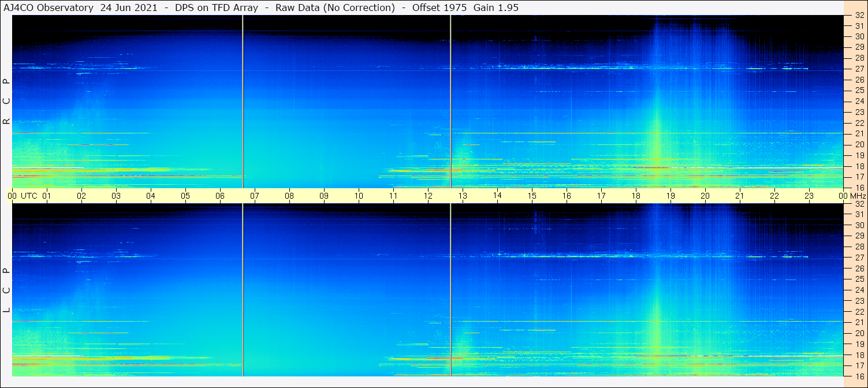Screen dimensions: 868x388
Task: Select "Raw Data (No Correction)" header text
Action: click(335, 8)
